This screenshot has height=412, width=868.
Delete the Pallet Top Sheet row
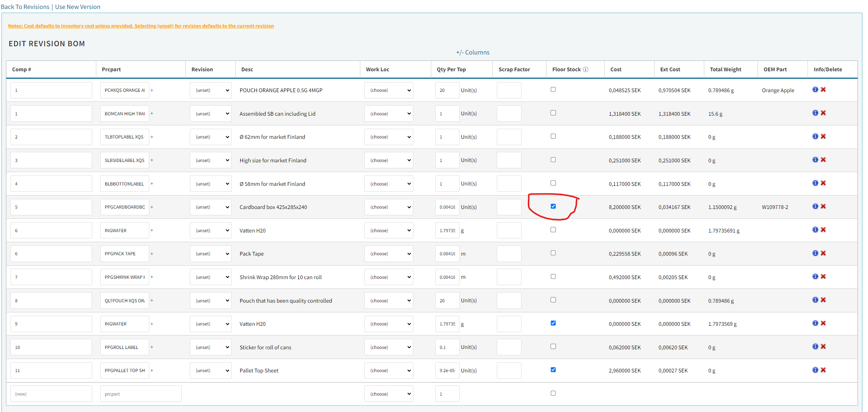[823, 370]
